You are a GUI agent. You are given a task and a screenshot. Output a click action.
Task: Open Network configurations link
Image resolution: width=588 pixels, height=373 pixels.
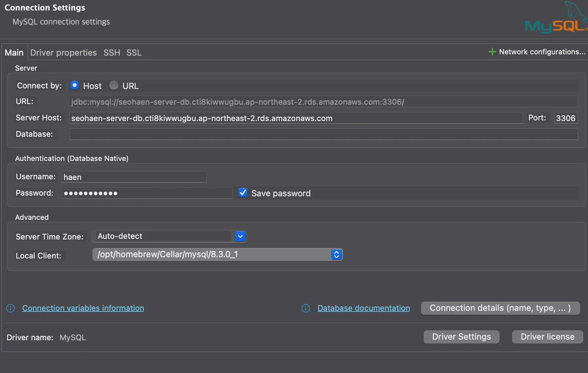point(542,52)
